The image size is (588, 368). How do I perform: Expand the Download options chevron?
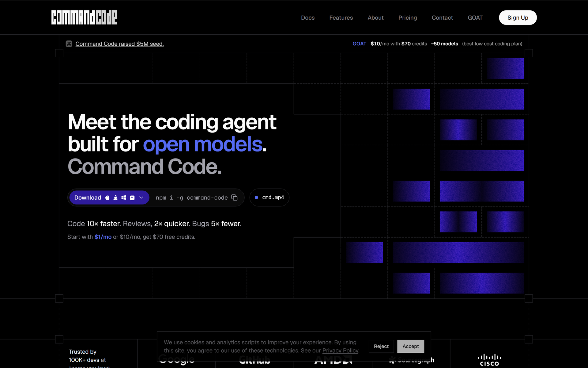coord(141,197)
